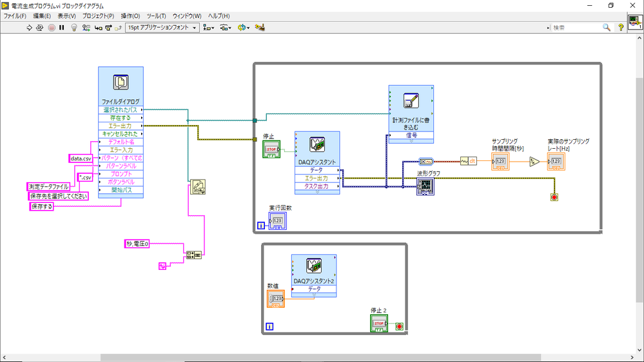Screen dimensions: 644x362
Task: Click the search text field
Action: (x=576, y=28)
